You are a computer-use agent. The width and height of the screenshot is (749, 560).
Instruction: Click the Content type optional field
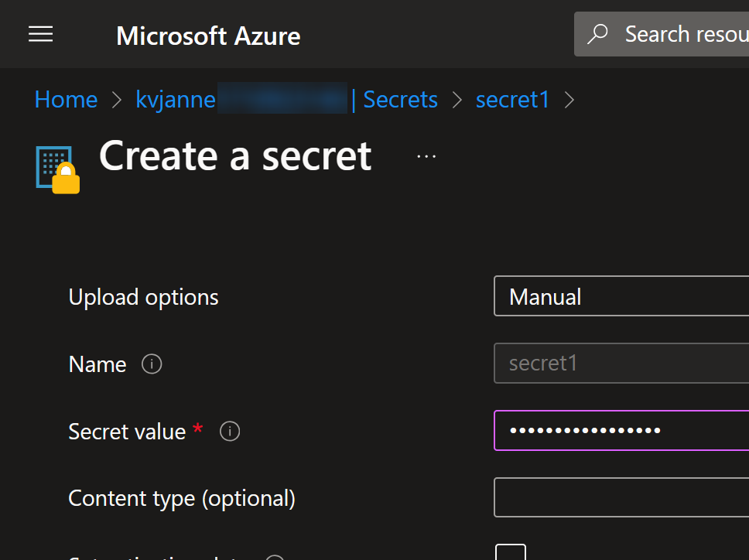[x=621, y=497]
